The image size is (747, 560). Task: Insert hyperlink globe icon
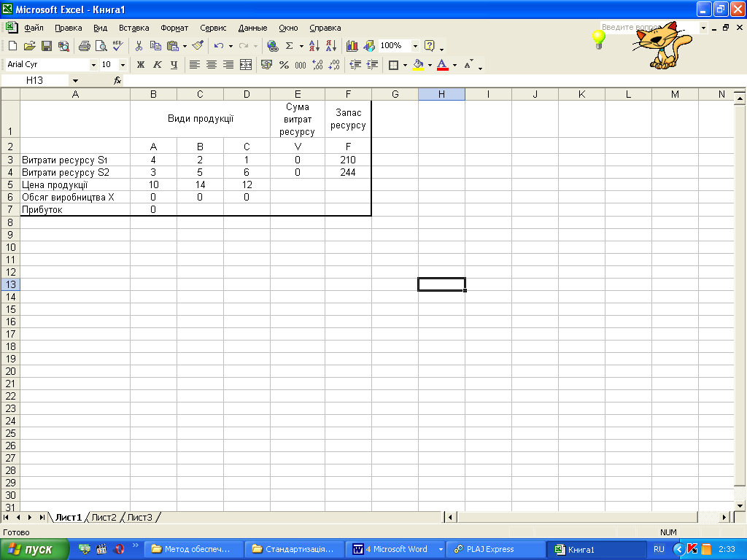point(273,46)
